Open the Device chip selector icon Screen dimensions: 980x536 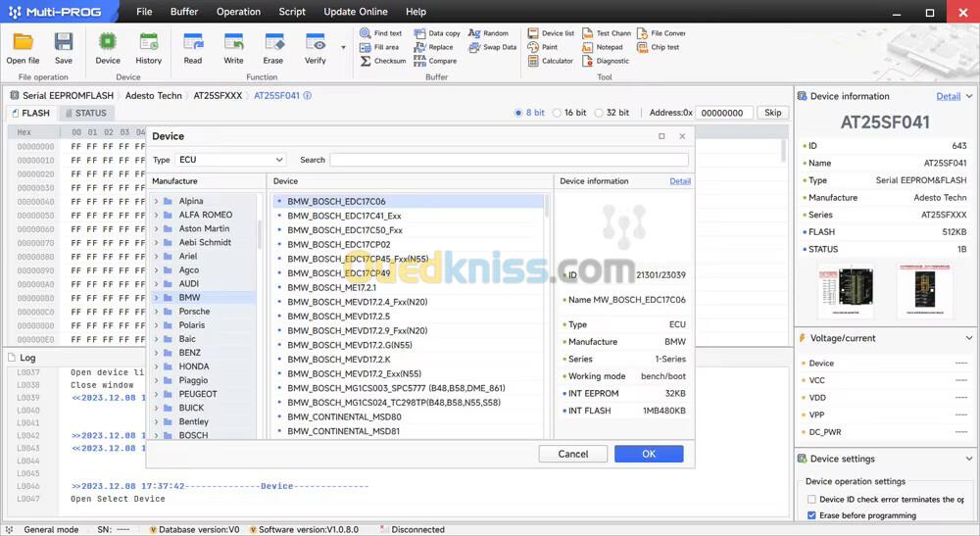click(x=108, y=43)
